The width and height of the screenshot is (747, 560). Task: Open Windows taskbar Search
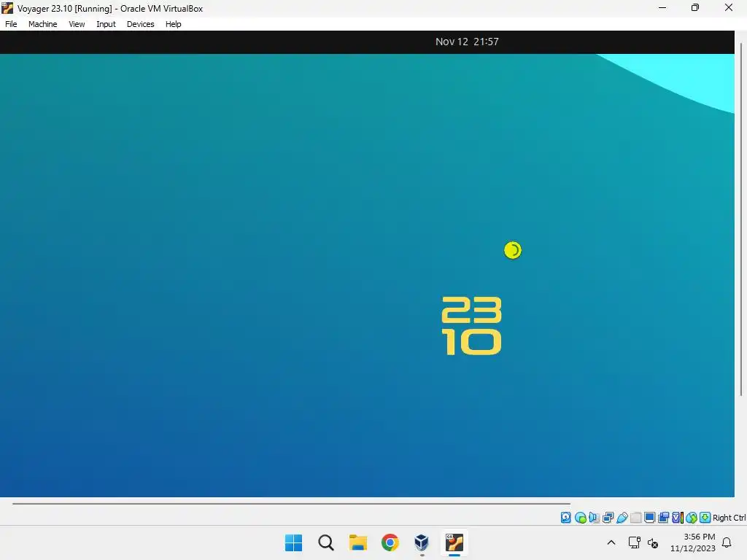326,542
